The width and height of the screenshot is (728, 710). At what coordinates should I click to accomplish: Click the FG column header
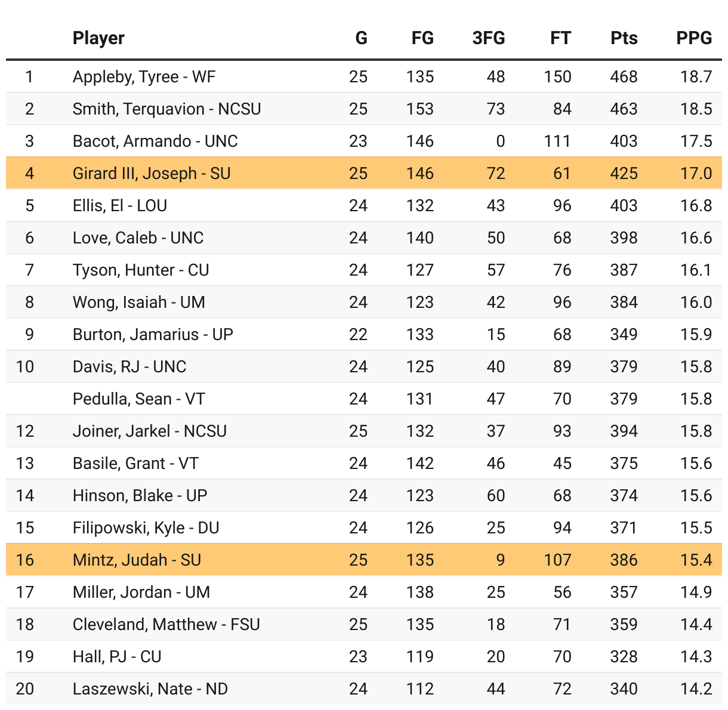tap(422, 38)
